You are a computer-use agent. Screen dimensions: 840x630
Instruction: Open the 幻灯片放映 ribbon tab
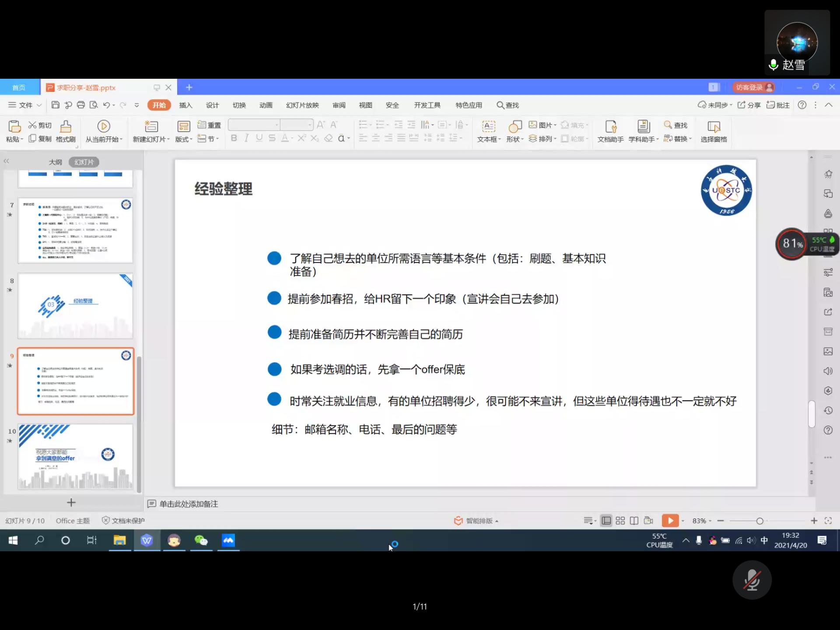[x=302, y=105]
